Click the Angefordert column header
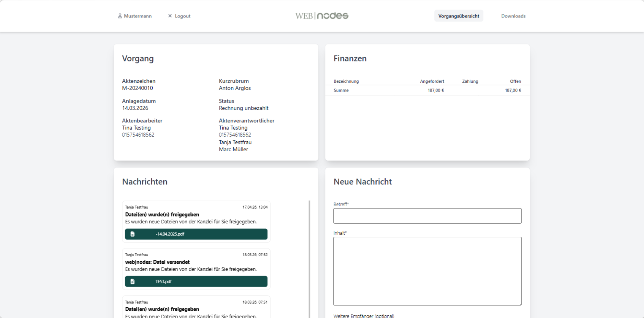644x318 pixels. pyautogui.click(x=432, y=82)
